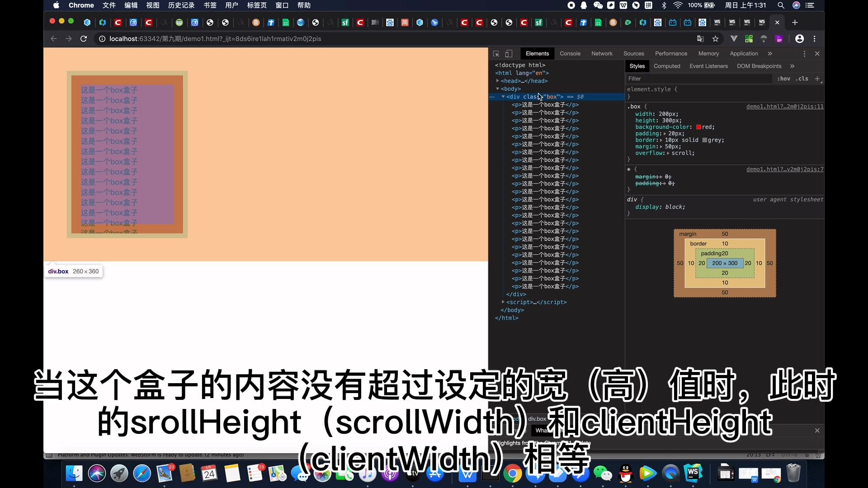Open the demo1.html stylesheet link
Viewport: 868px width, 488px height.
(784, 106)
